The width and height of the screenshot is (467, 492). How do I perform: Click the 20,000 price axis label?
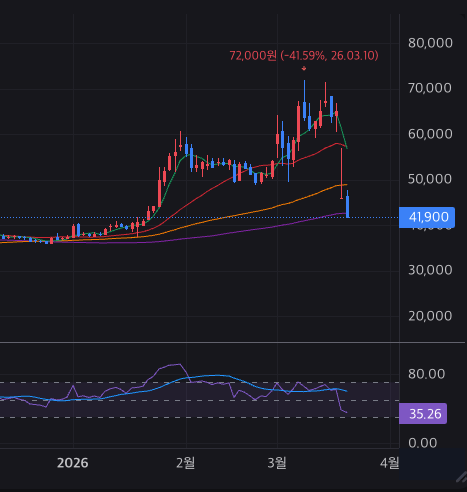pos(430,316)
